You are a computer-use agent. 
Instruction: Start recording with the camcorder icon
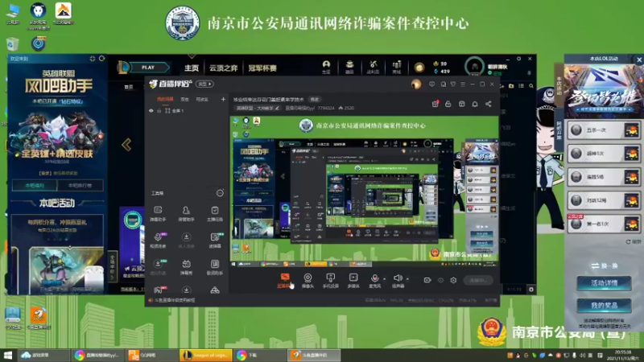tap(427, 280)
